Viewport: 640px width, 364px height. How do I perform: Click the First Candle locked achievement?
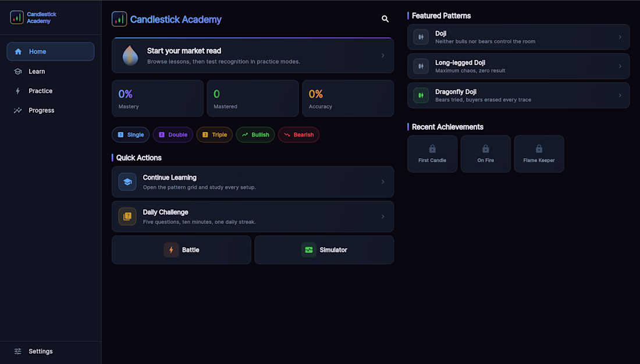pos(432,154)
